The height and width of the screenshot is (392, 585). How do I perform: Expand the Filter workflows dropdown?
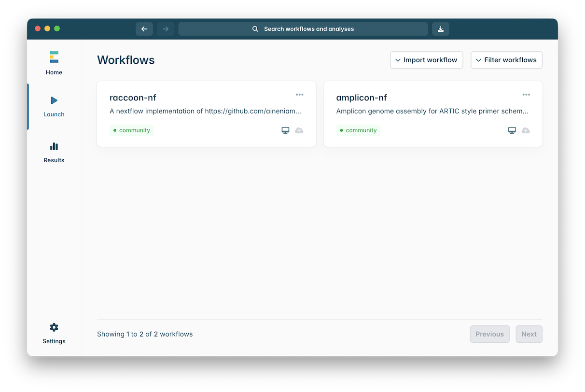(x=506, y=60)
